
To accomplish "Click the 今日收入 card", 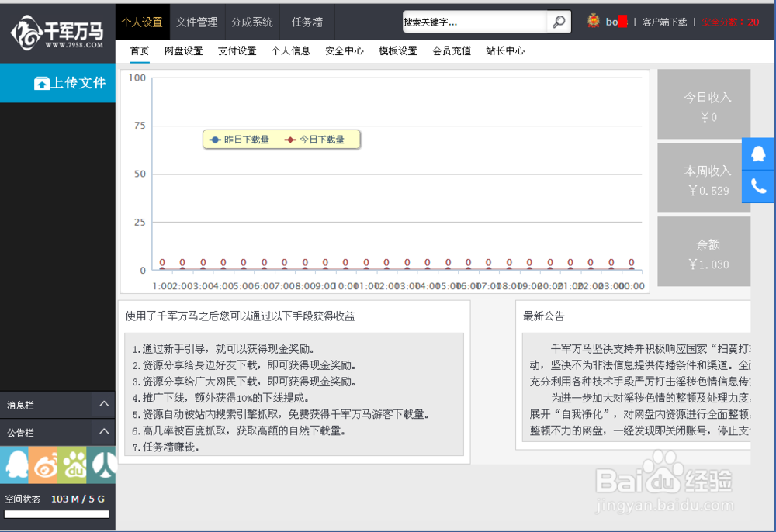I will 704,105.
